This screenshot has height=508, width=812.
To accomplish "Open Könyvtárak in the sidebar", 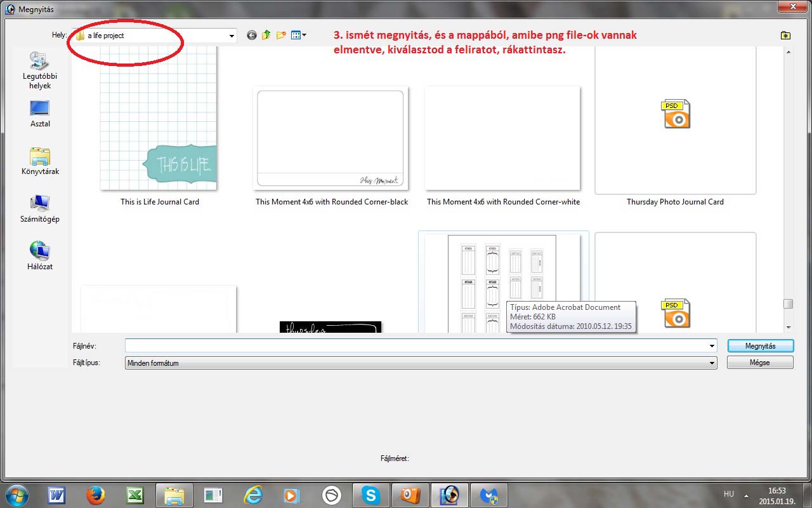I will [x=39, y=161].
